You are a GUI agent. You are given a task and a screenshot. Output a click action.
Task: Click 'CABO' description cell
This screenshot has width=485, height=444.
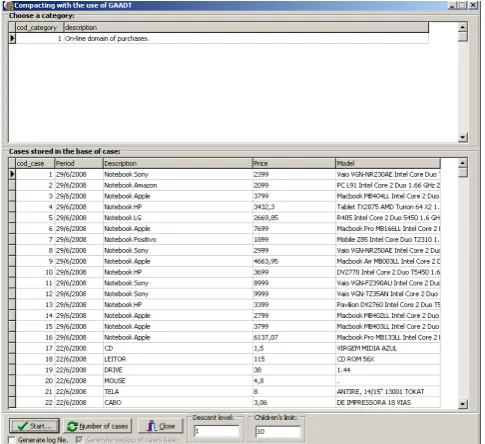(178, 402)
